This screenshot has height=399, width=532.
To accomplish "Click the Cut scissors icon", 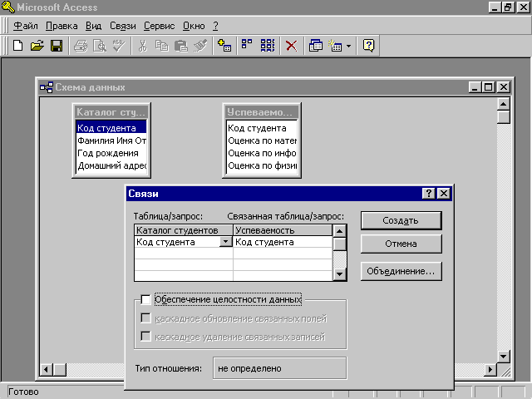I will 143,46.
